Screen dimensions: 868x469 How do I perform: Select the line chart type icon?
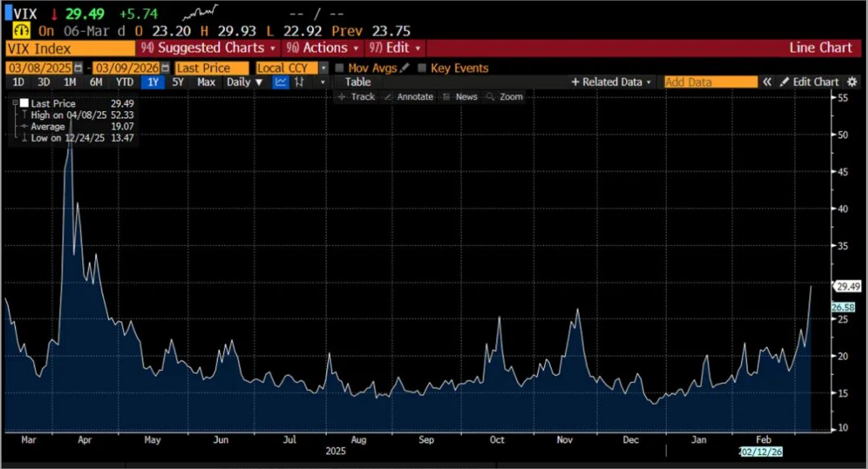tap(281, 82)
